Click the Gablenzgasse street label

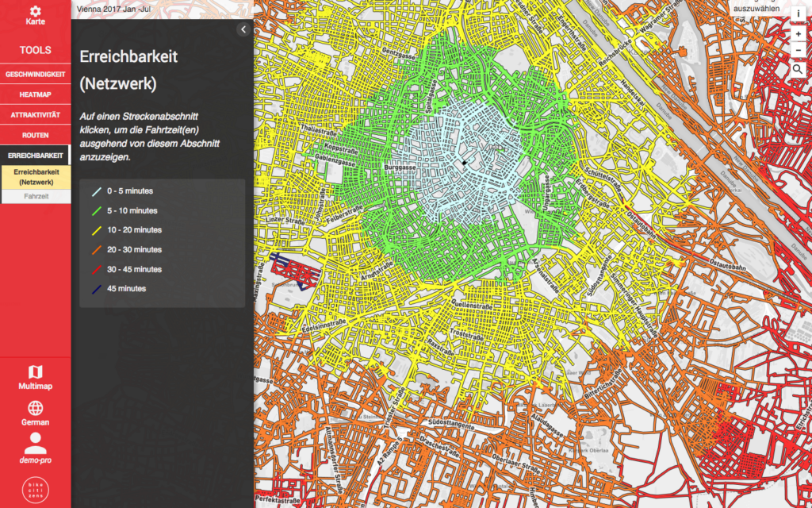point(335,160)
